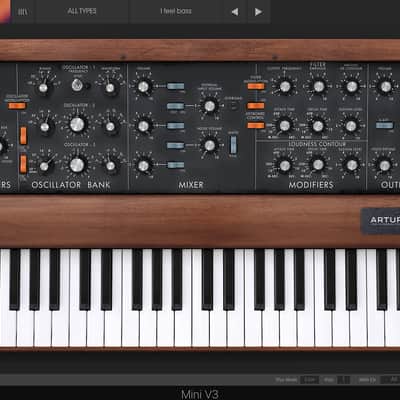Screen dimensions: 400x400
Task: Flip the white/pink noise vertical switch
Action: [x=233, y=145]
